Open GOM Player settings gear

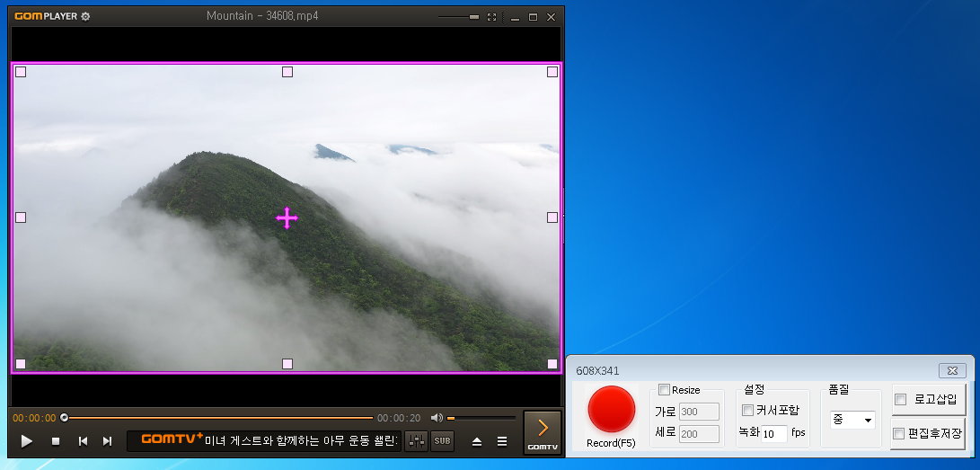pyautogui.click(x=85, y=16)
